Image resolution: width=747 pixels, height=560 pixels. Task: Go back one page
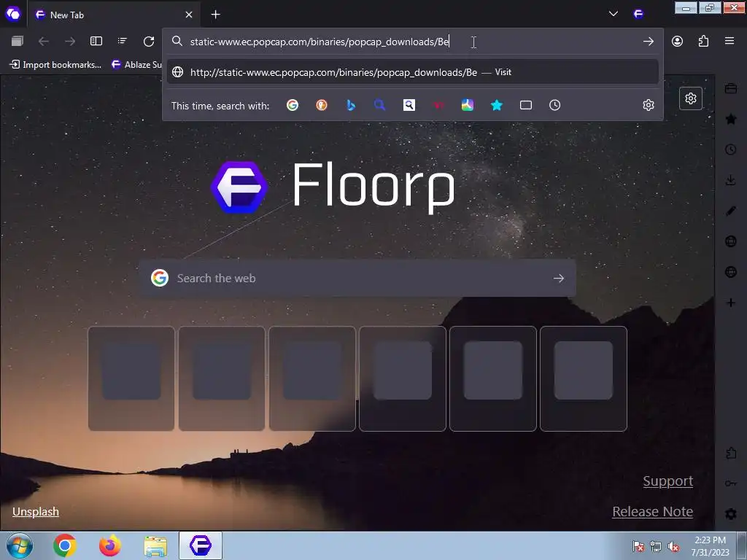click(x=43, y=42)
